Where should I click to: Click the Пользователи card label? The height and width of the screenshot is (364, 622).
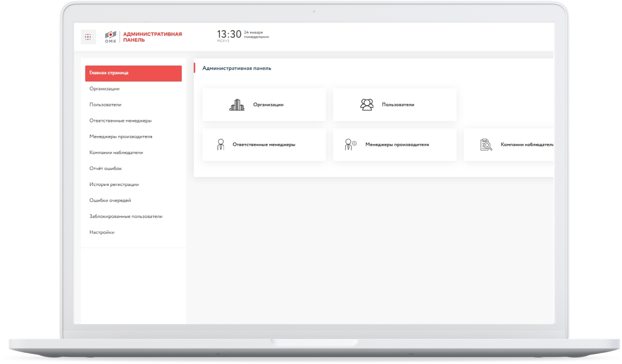click(x=398, y=104)
